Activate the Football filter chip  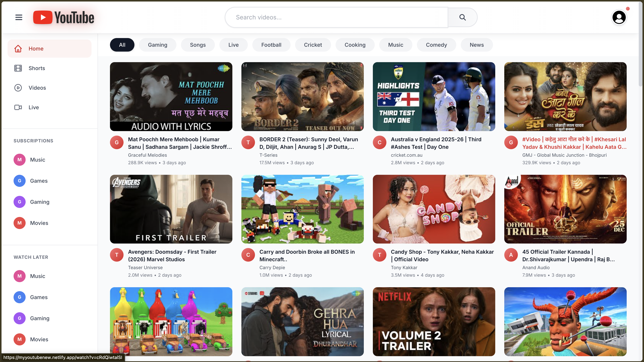(271, 45)
